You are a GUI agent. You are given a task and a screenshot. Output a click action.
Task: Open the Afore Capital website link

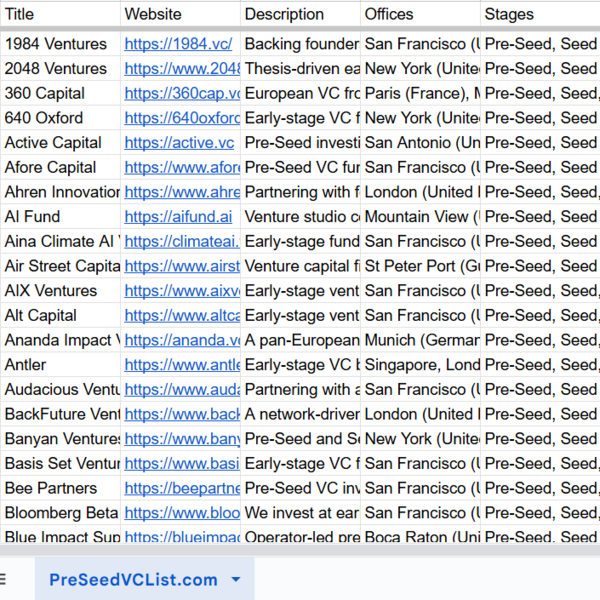[x=182, y=167]
